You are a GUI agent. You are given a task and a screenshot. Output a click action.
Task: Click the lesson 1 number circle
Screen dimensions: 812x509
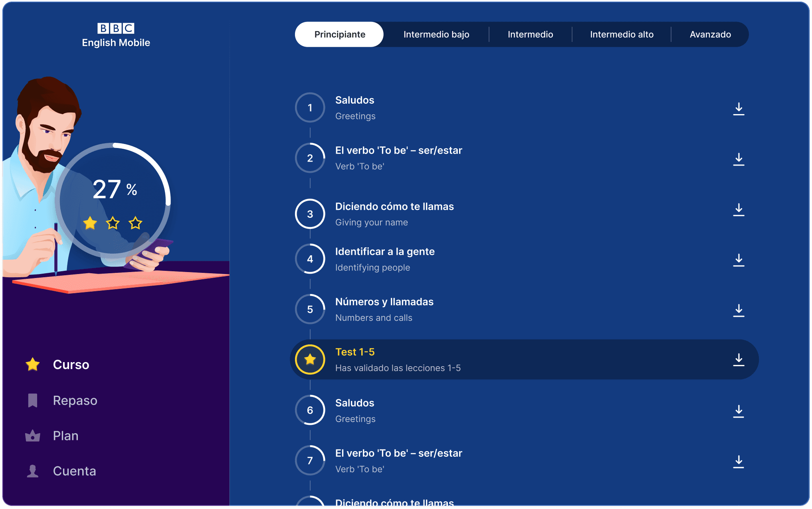pos(310,108)
